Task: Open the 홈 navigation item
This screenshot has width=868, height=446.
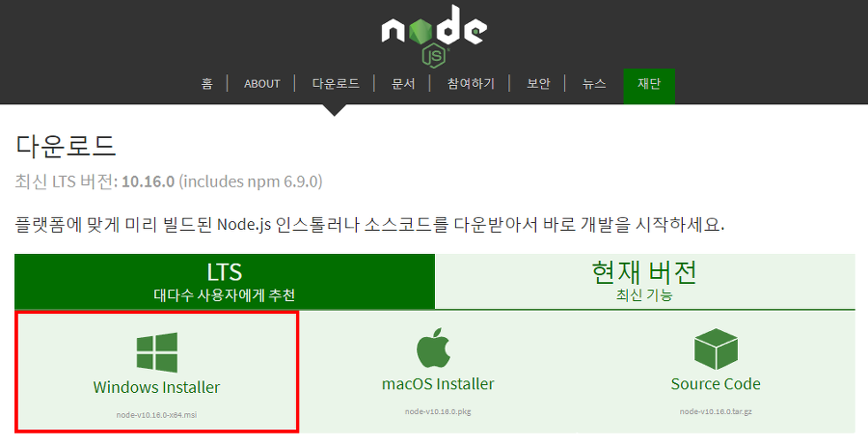Action: coord(207,84)
